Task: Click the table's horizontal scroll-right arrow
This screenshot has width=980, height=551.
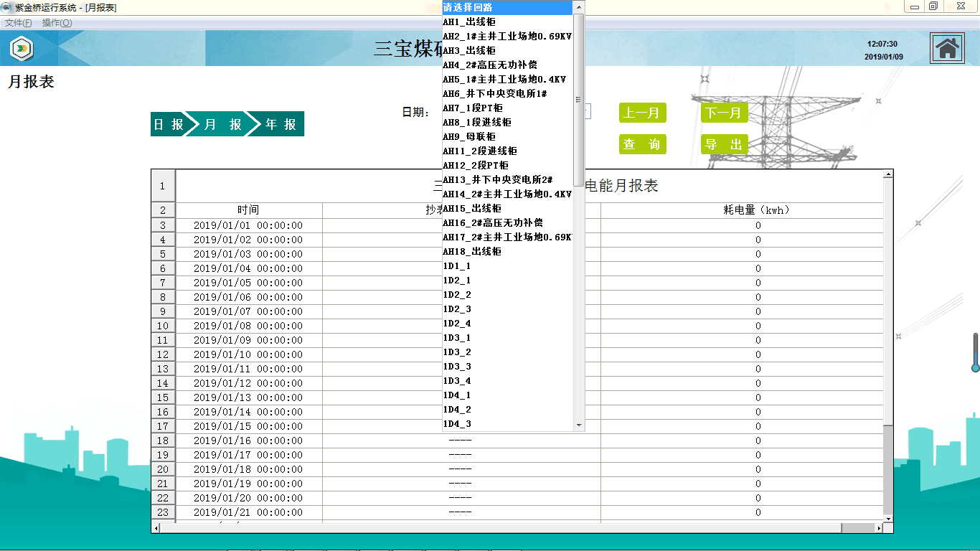Action: (880, 528)
